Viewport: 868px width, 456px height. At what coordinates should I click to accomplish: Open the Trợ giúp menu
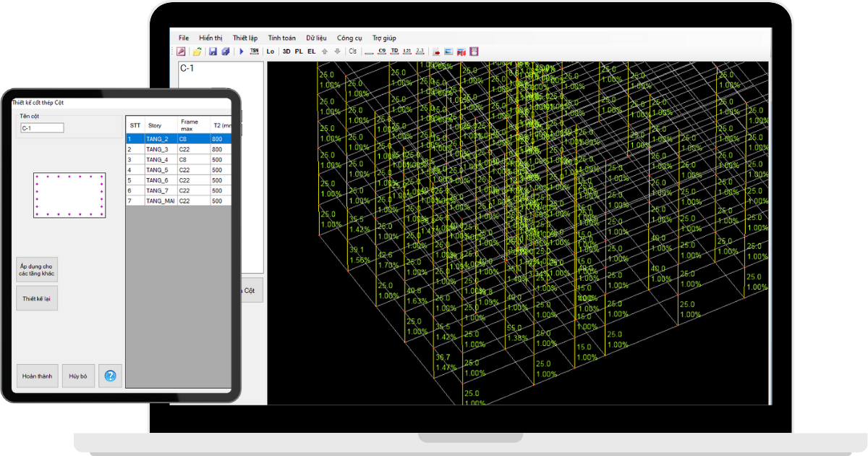click(x=384, y=38)
